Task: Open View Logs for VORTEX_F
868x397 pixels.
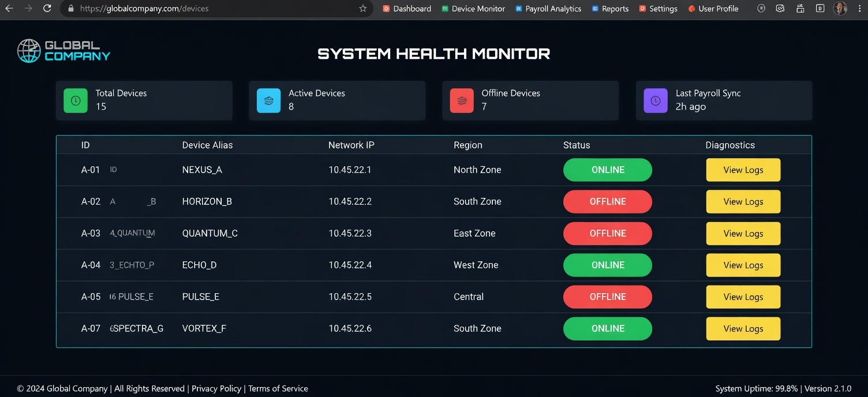Action: click(x=743, y=328)
